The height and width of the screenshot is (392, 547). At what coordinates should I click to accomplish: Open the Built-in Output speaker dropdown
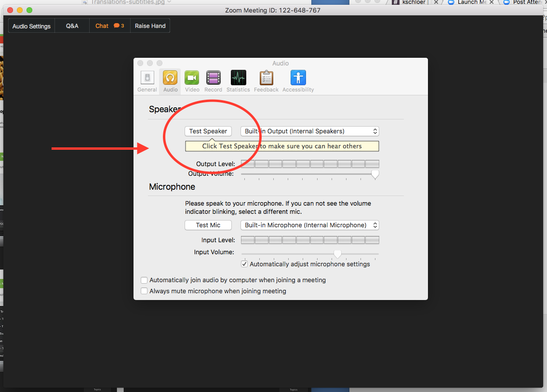pyautogui.click(x=310, y=131)
